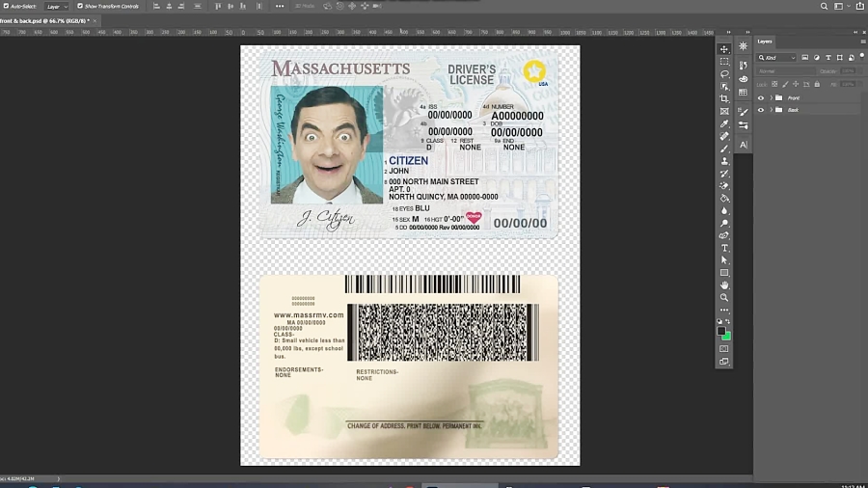Image resolution: width=868 pixels, height=488 pixels.
Task: Click the green background color swatch
Action: pos(727,337)
